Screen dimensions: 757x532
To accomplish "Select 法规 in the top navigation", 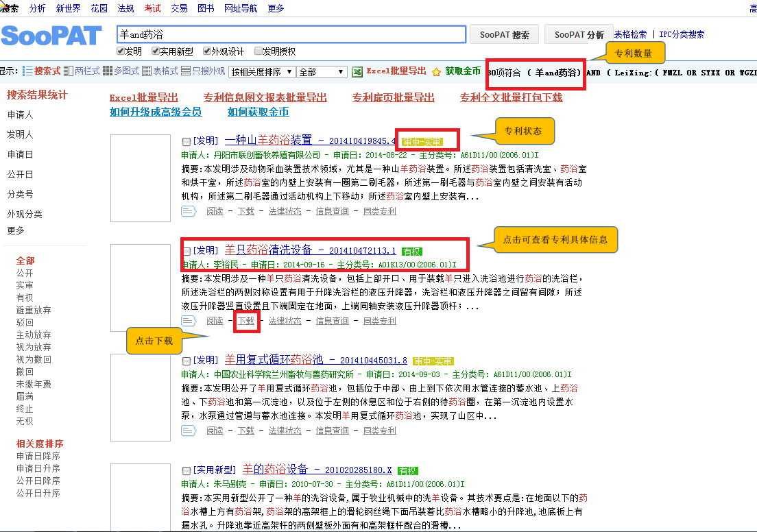I will 125,8.
